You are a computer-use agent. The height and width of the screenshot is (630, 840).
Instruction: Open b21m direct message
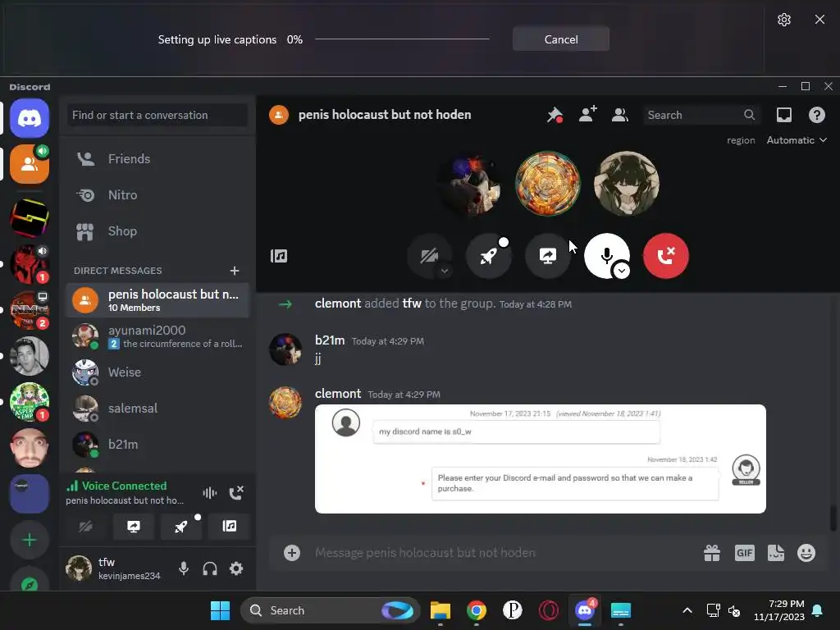(x=157, y=444)
